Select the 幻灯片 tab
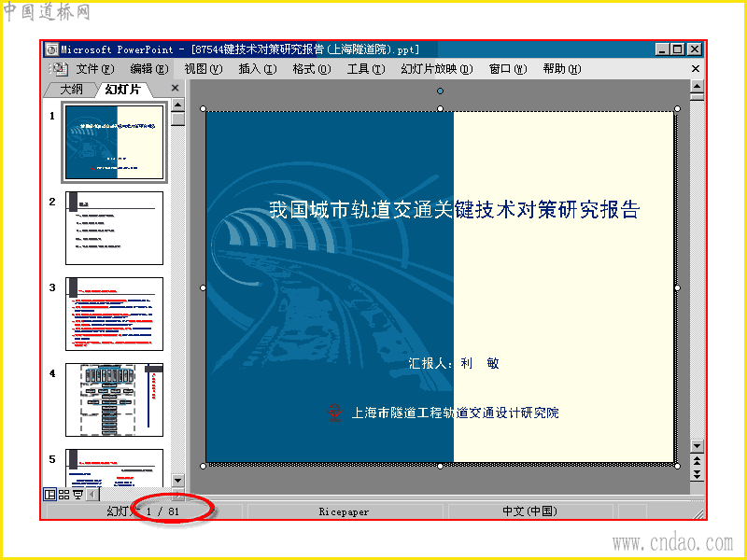 click(x=123, y=90)
